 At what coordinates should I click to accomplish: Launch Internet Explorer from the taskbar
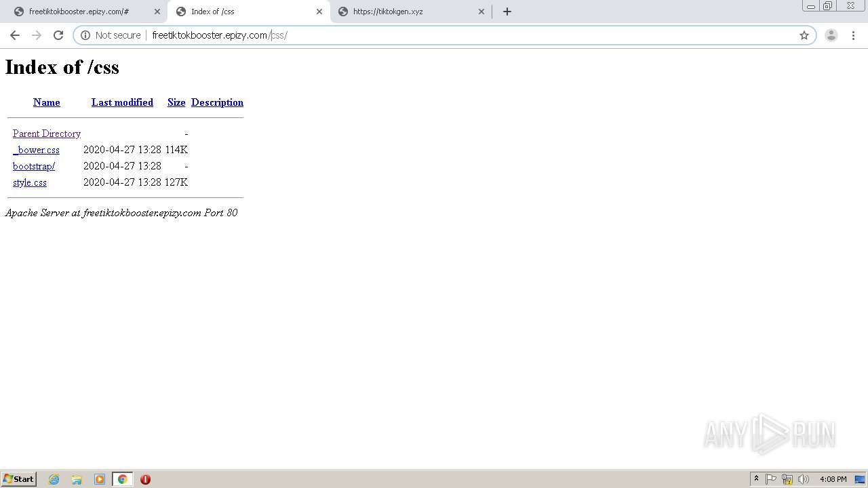pyautogui.click(x=54, y=479)
